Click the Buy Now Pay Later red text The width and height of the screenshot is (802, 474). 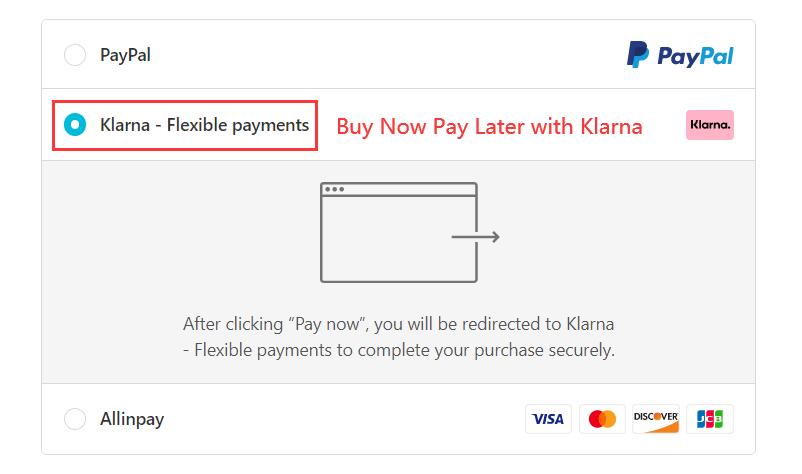(x=489, y=127)
